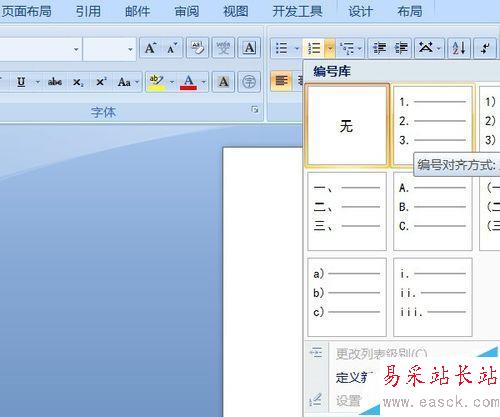Toggle subscript formatting
The image size is (500, 417).
point(78,82)
